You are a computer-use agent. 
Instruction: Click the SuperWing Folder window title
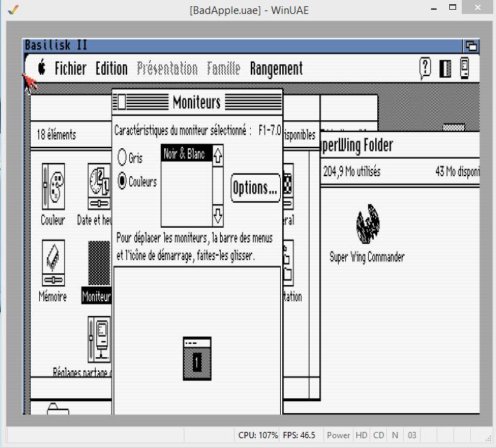click(357, 145)
